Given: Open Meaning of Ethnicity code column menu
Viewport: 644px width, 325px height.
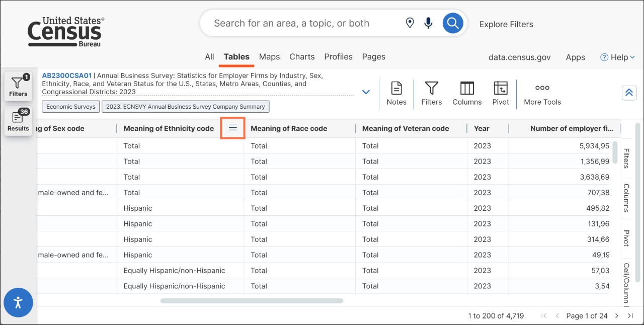Looking at the screenshot, I should (232, 128).
